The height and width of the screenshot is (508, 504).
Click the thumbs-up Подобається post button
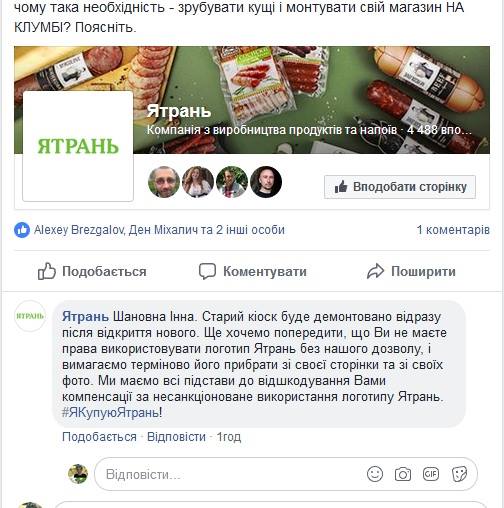[92, 271]
